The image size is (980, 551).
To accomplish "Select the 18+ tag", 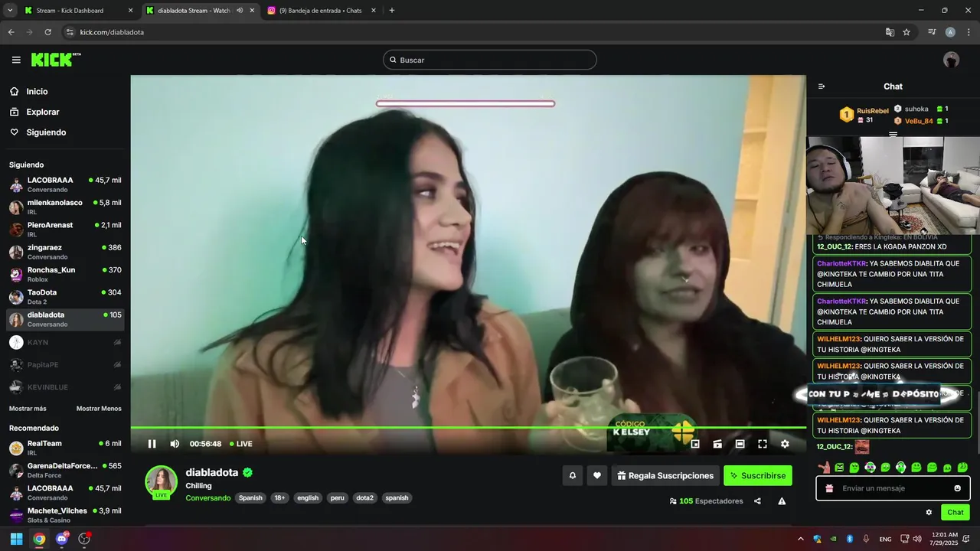I will 279,498.
